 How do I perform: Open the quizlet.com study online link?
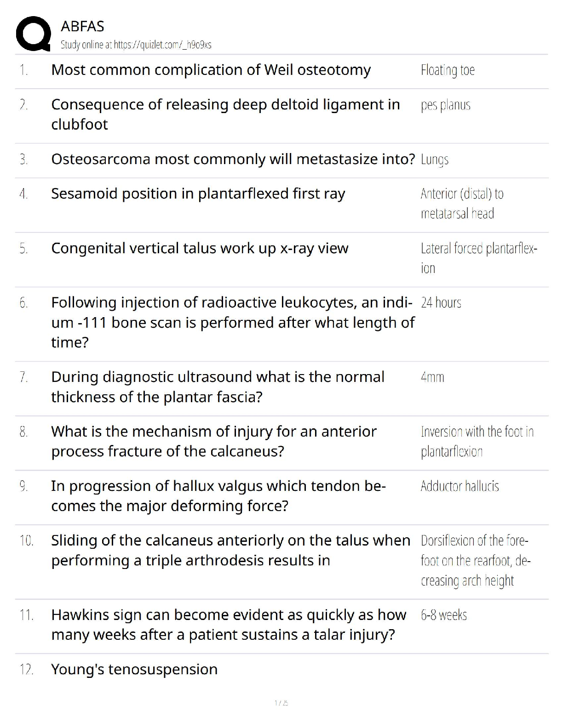[136, 45]
